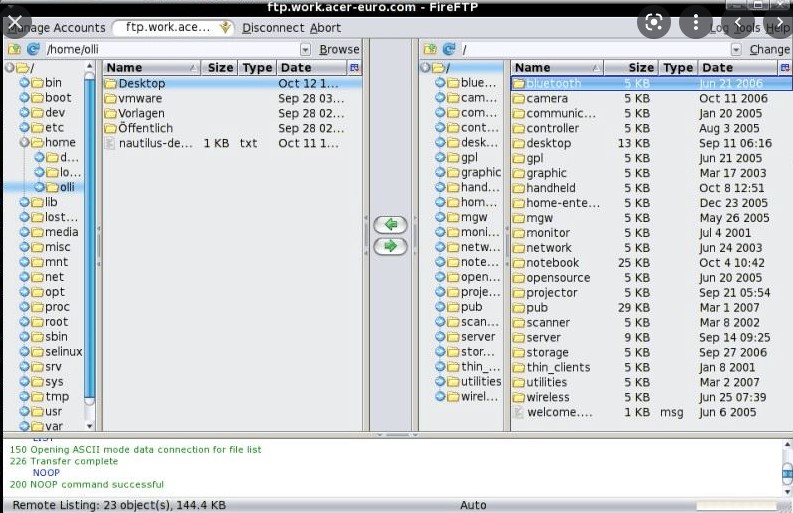Collapse the remote root folder node
The image size is (793, 513).
[x=425, y=67]
